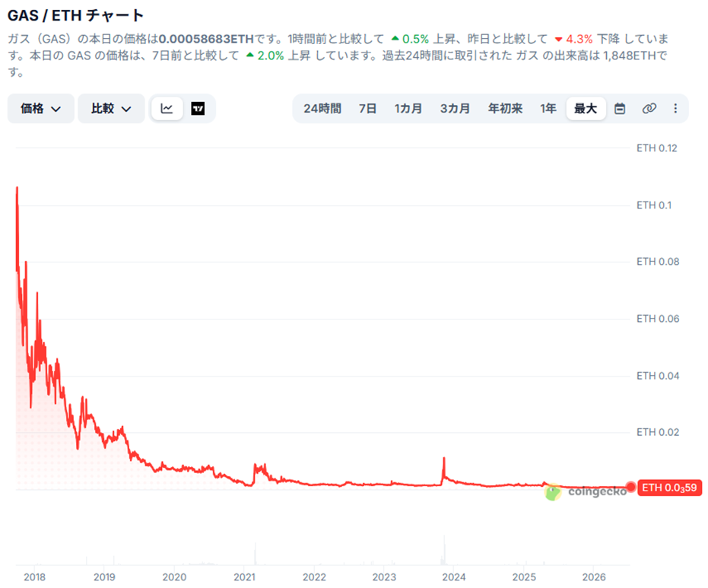Click the 2023 year label on the x-axis
The height and width of the screenshot is (588, 708).
tap(384, 577)
